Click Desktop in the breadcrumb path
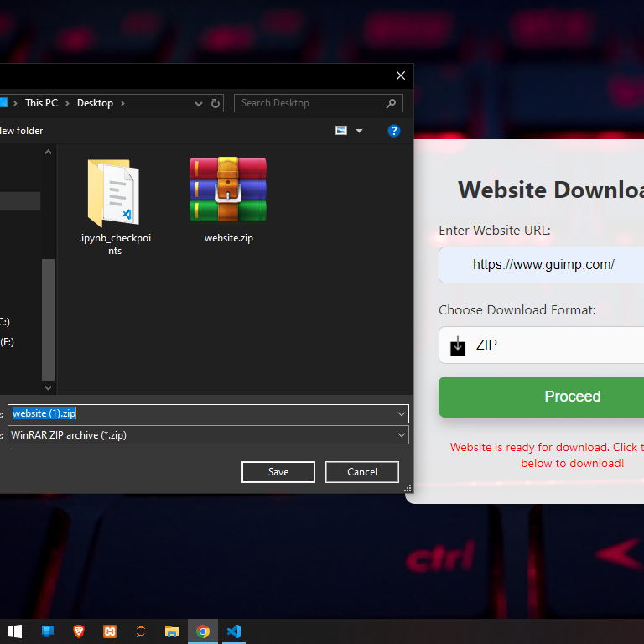644x644 pixels. 95,103
